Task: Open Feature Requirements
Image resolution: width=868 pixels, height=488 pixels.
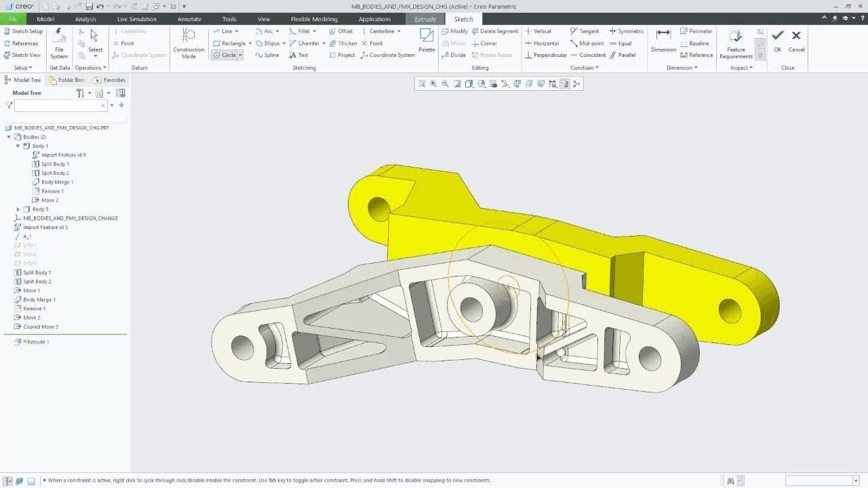Action: point(736,43)
